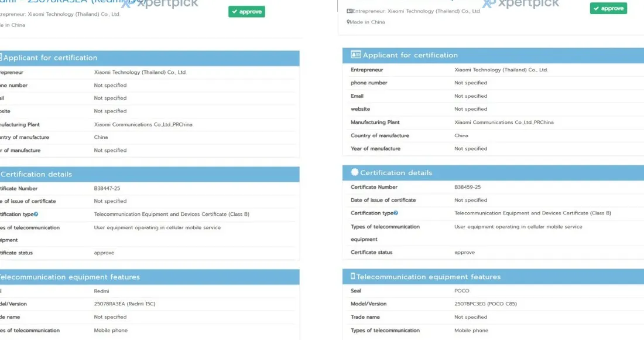Click the entrepreneur icon at top of POCO page
Viewport: 644px width, 340px height.
(349, 11)
